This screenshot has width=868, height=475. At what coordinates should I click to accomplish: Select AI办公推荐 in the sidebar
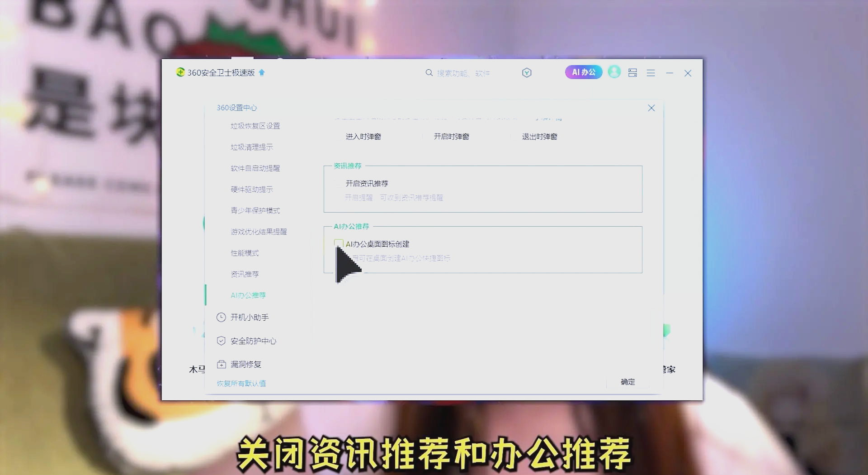248,295
